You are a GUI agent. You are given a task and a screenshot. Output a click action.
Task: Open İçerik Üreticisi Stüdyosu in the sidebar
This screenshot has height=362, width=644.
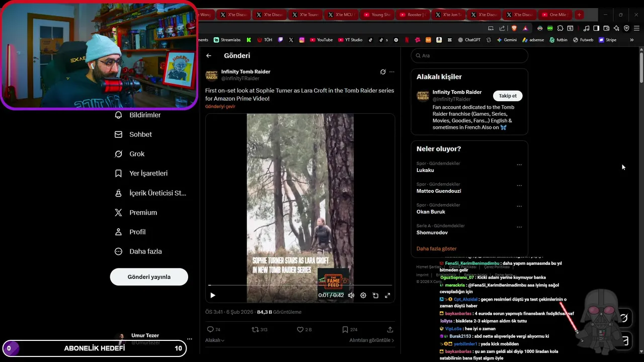coord(150,193)
